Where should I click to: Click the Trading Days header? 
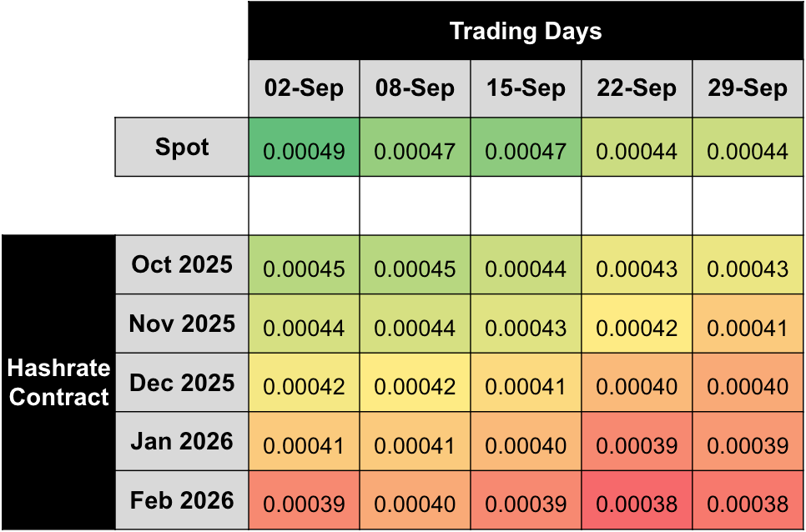tap(526, 32)
